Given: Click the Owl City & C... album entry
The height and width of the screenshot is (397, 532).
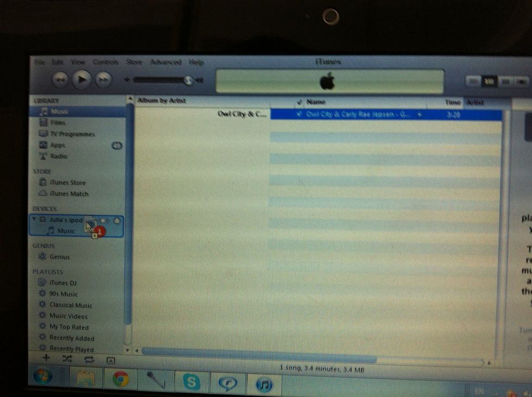Looking at the screenshot, I should click(242, 114).
